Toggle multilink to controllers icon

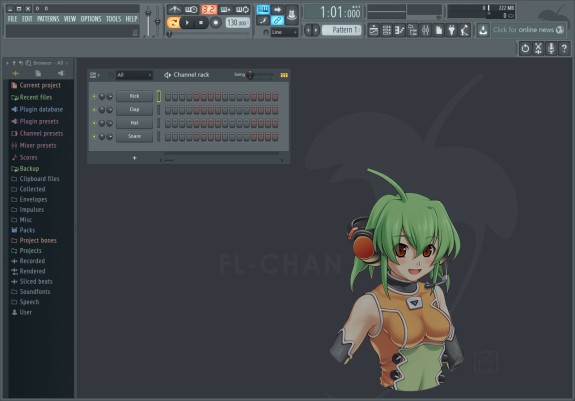pos(277,21)
